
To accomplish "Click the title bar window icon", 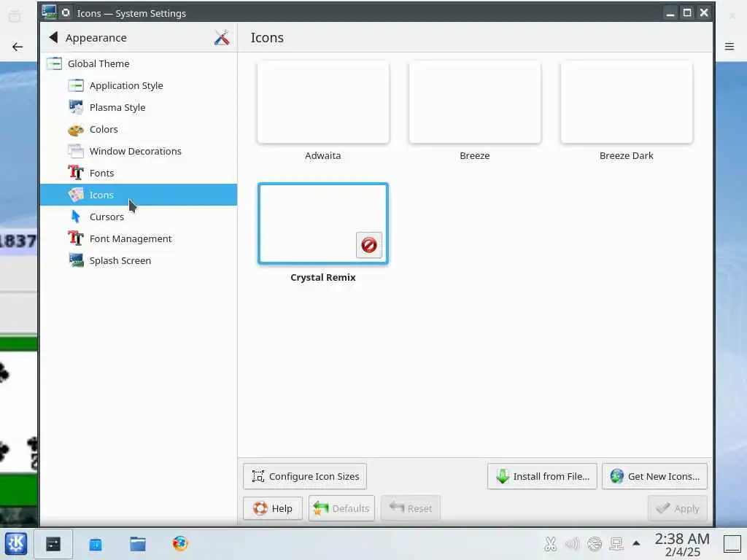I will click(49, 12).
